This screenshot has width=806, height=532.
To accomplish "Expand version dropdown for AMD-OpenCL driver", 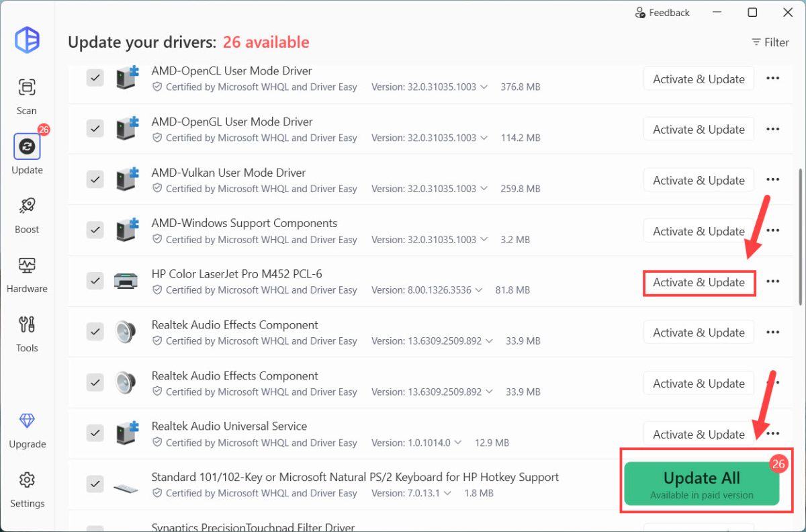I will 483,87.
